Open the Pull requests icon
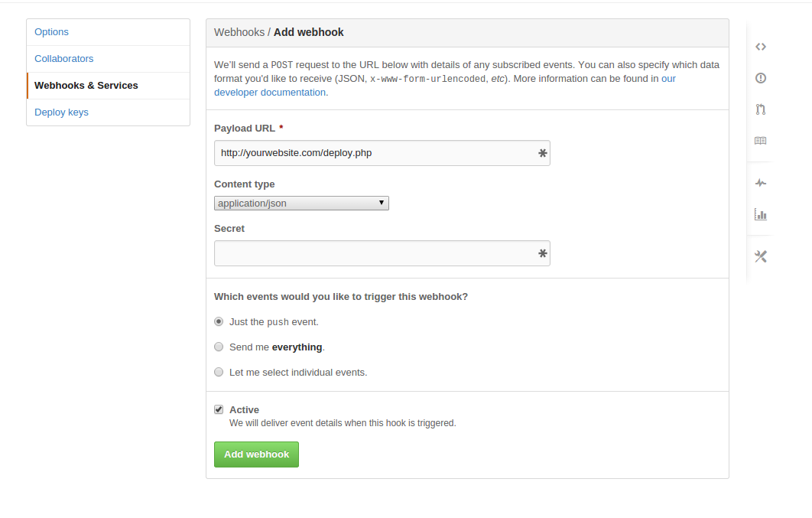Screen dimensions: 812x518 point(760,109)
